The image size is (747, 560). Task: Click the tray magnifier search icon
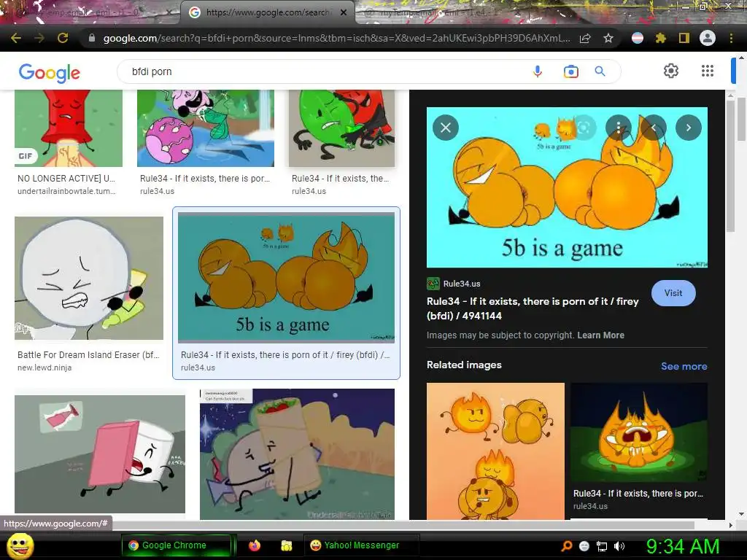coord(566,546)
